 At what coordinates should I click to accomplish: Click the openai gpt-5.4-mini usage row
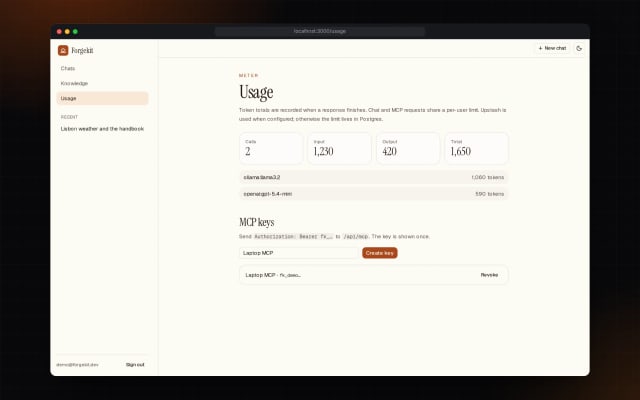(373, 194)
